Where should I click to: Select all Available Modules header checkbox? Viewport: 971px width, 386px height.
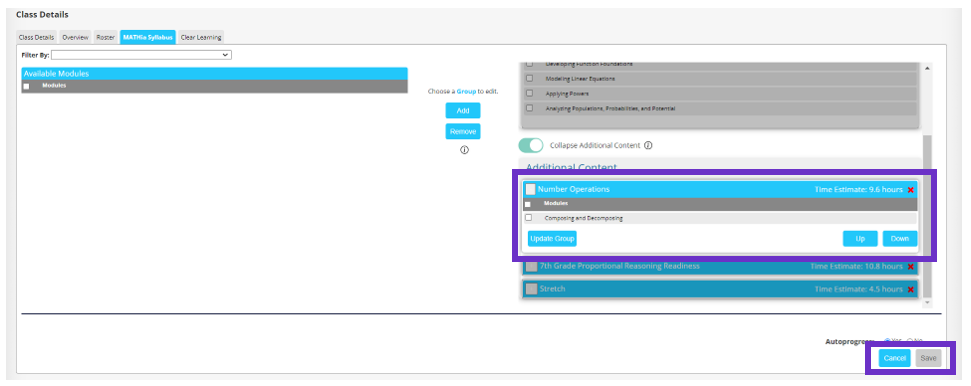tap(26, 87)
